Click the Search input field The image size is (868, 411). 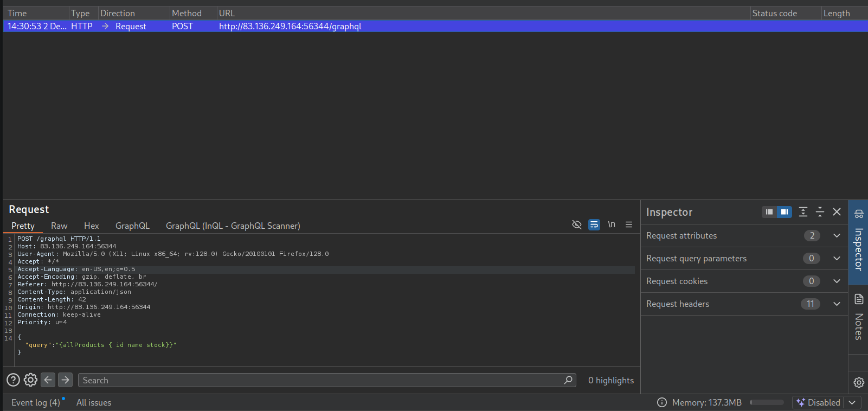pos(320,380)
